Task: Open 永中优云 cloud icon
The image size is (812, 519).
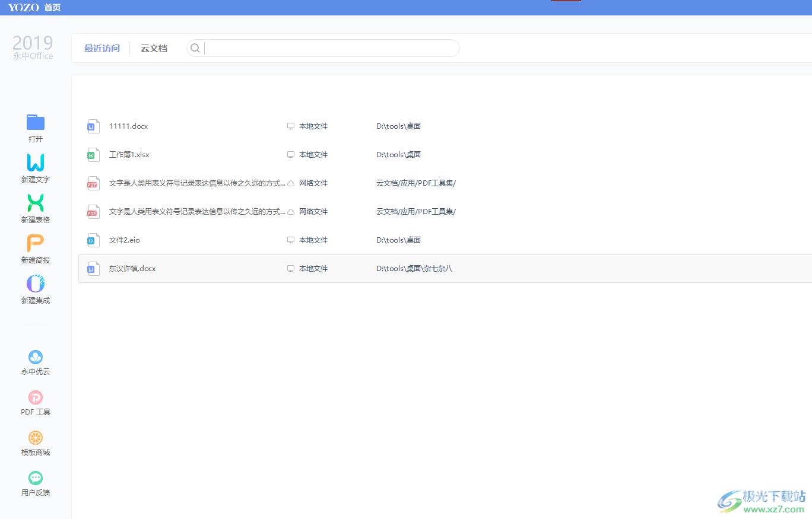Action: [x=36, y=357]
